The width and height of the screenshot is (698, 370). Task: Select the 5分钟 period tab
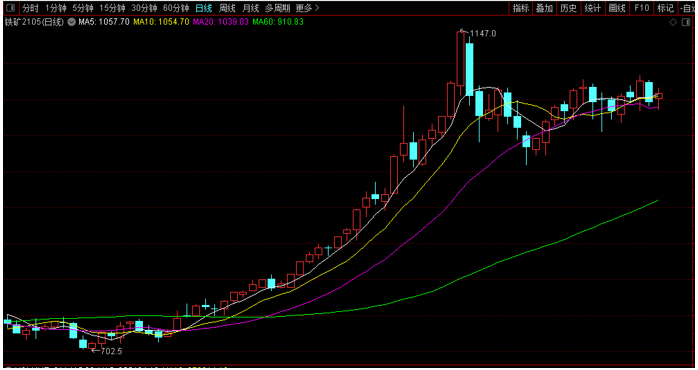click(83, 8)
